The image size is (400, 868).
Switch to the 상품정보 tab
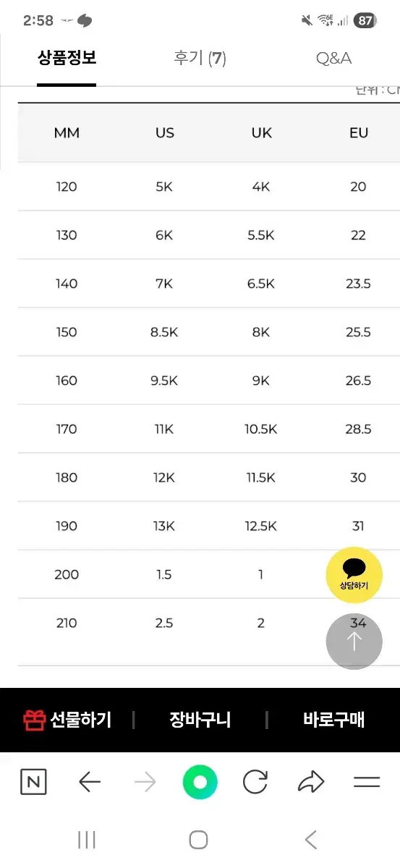click(x=67, y=59)
